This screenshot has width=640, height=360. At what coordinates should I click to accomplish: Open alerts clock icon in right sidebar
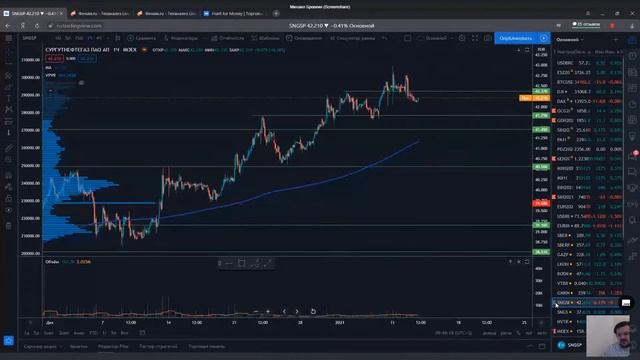[633, 56]
